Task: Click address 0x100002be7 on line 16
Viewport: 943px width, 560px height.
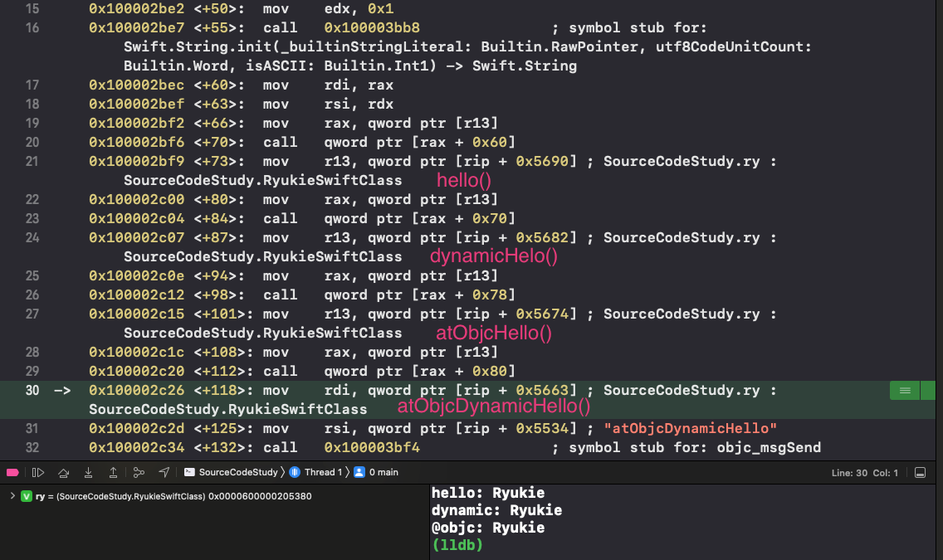Action: [136, 27]
